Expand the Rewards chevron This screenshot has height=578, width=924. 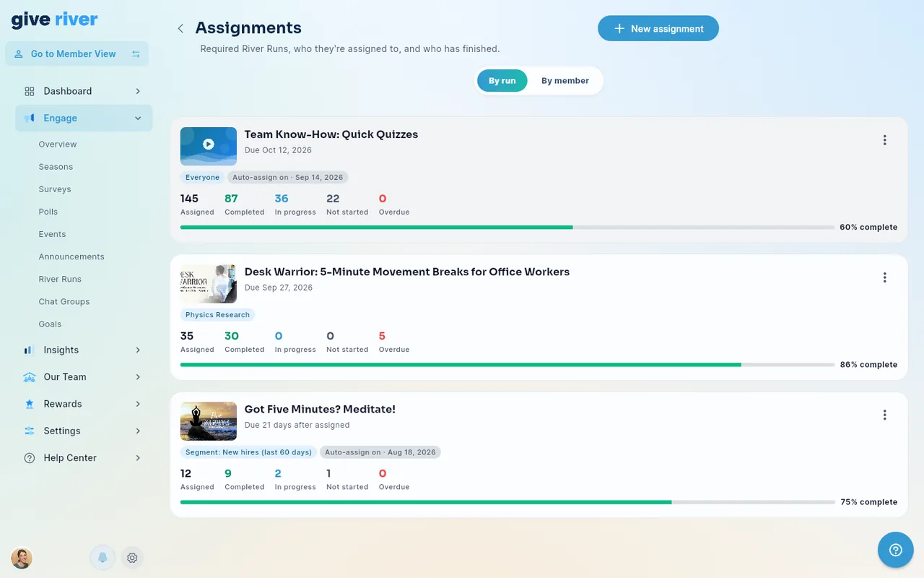[138, 404]
